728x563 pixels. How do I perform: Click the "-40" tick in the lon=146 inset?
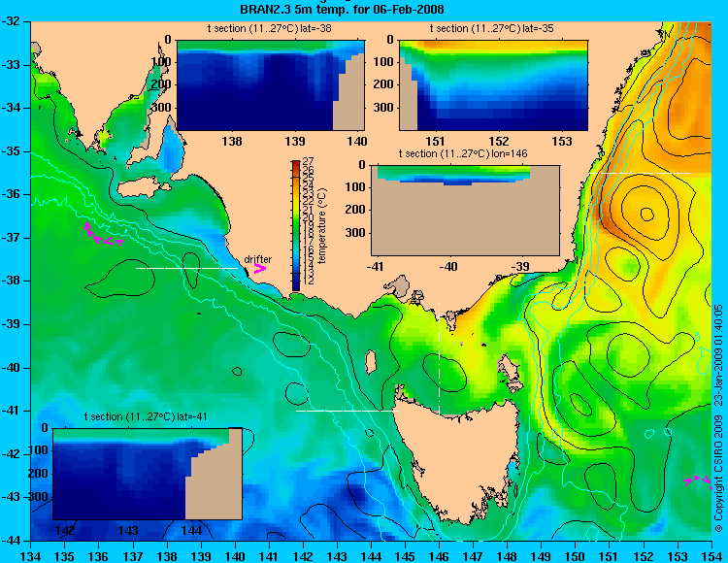(449, 266)
